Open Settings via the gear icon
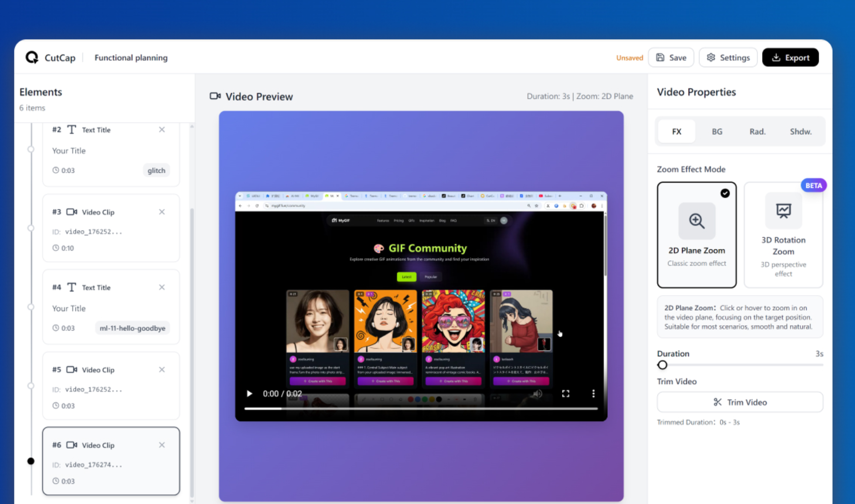Image resolution: width=855 pixels, height=504 pixels. pos(711,57)
